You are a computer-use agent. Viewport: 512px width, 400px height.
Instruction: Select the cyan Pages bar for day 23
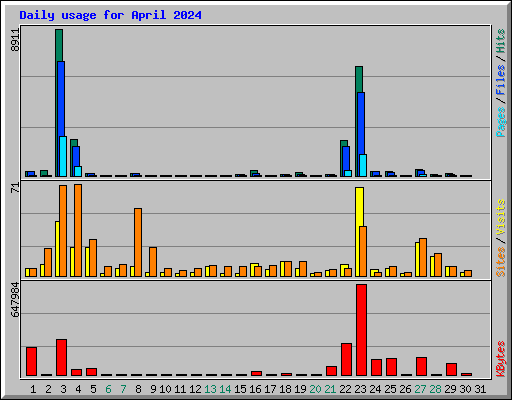pyautogui.click(x=363, y=165)
